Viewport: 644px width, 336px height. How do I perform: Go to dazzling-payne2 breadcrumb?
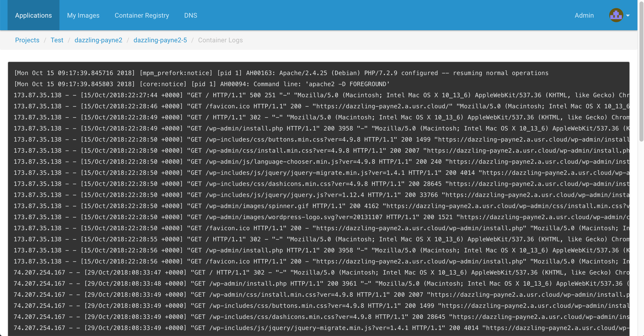(98, 40)
